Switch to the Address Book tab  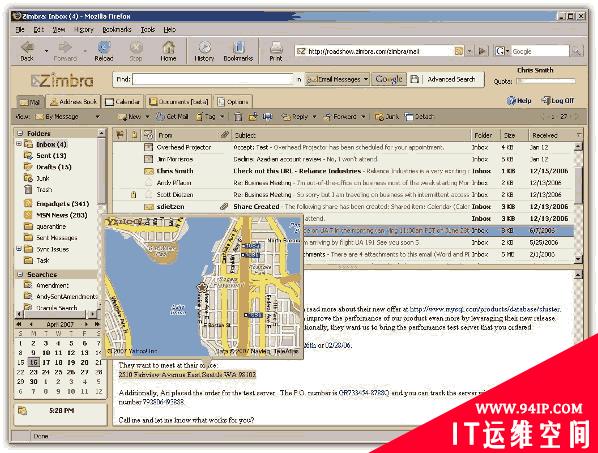coord(74,102)
